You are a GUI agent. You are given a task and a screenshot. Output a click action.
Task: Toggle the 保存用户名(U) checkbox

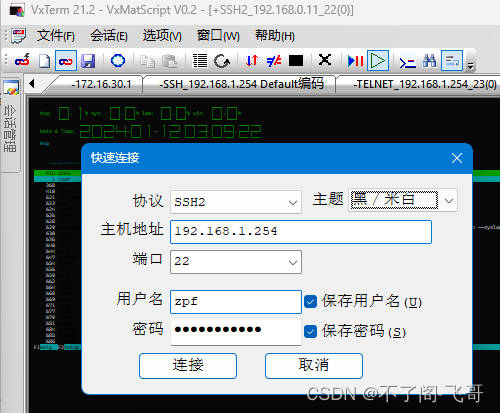click(311, 302)
